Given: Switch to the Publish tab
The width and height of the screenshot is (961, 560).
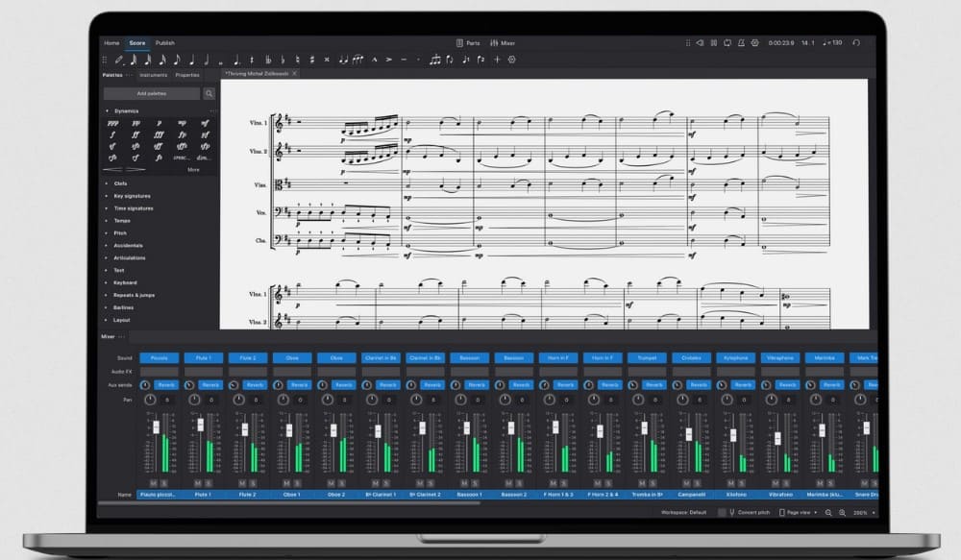Looking at the screenshot, I should coord(165,43).
